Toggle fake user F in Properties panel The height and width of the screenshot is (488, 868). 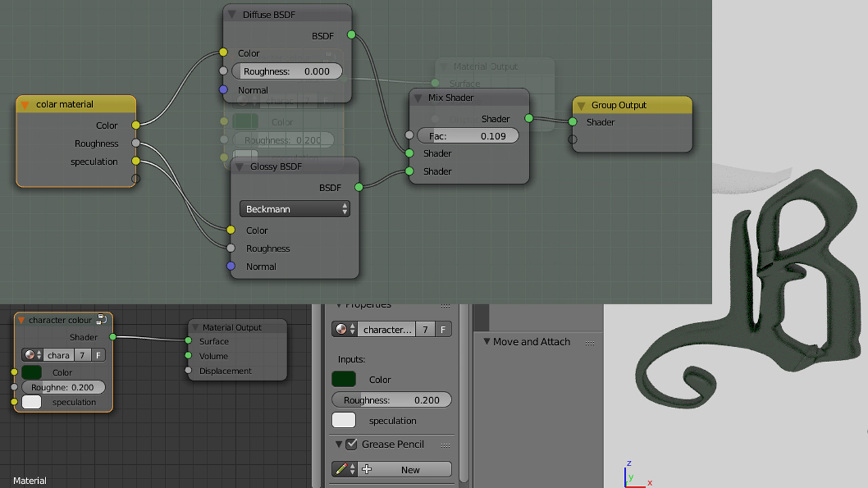[443, 329]
